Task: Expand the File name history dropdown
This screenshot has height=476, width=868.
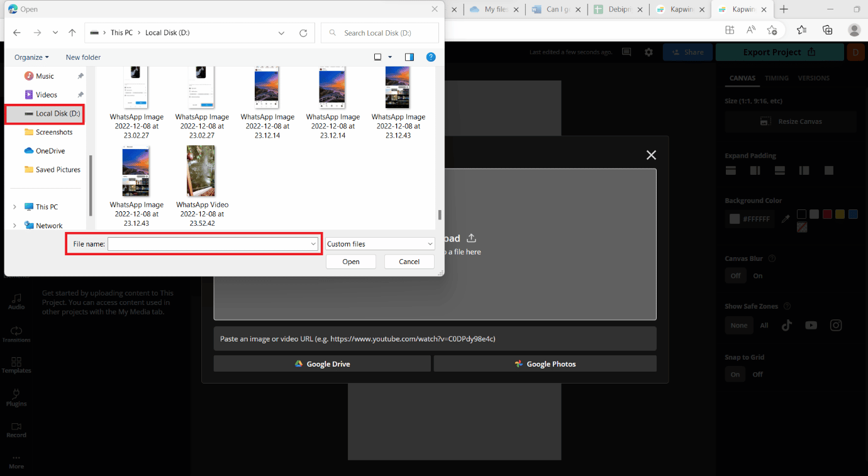Action: [313, 244]
